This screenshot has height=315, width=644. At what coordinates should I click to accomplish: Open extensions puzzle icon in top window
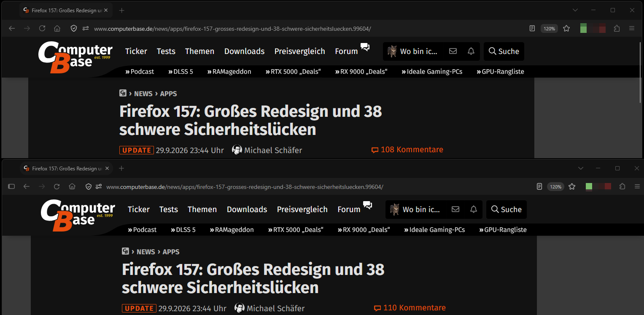tap(617, 28)
